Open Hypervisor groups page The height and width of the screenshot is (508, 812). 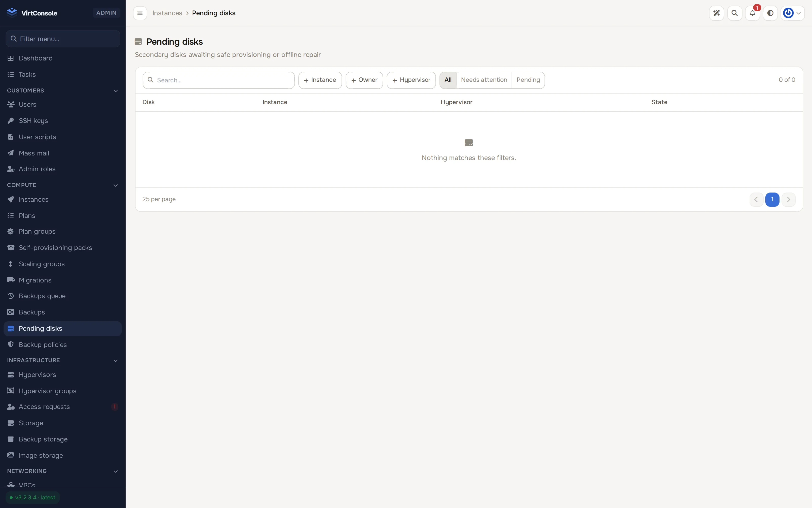pos(63,391)
